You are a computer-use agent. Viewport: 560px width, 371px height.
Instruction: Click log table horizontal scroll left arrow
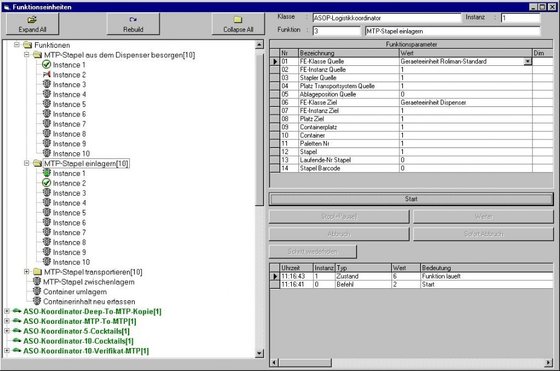(x=274, y=363)
